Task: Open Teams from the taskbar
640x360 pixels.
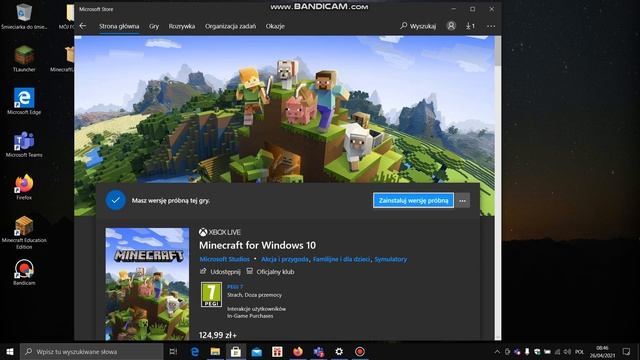Action: pos(319,351)
